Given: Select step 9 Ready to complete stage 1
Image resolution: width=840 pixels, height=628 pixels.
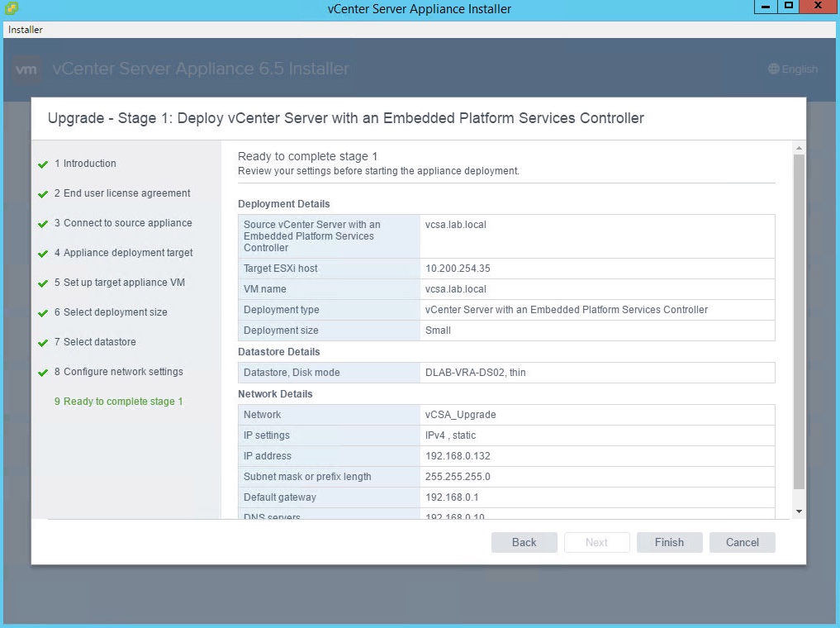Looking at the screenshot, I should pyautogui.click(x=122, y=402).
